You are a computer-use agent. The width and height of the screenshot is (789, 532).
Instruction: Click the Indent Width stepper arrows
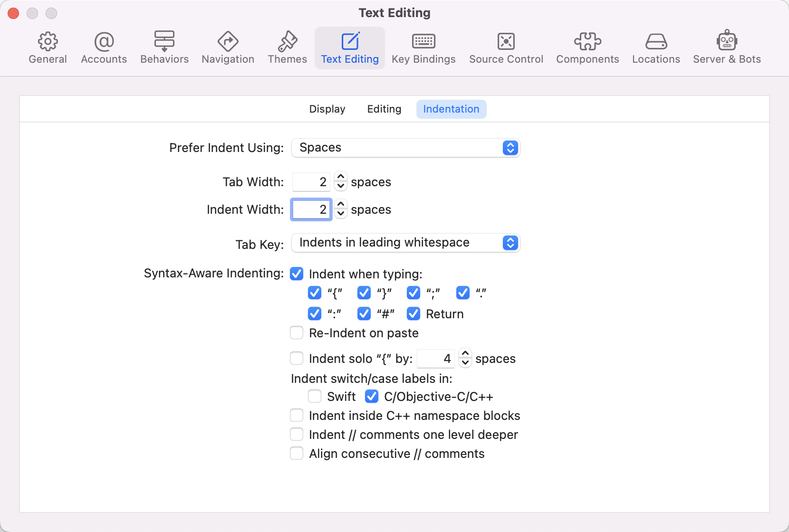(x=341, y=209)
